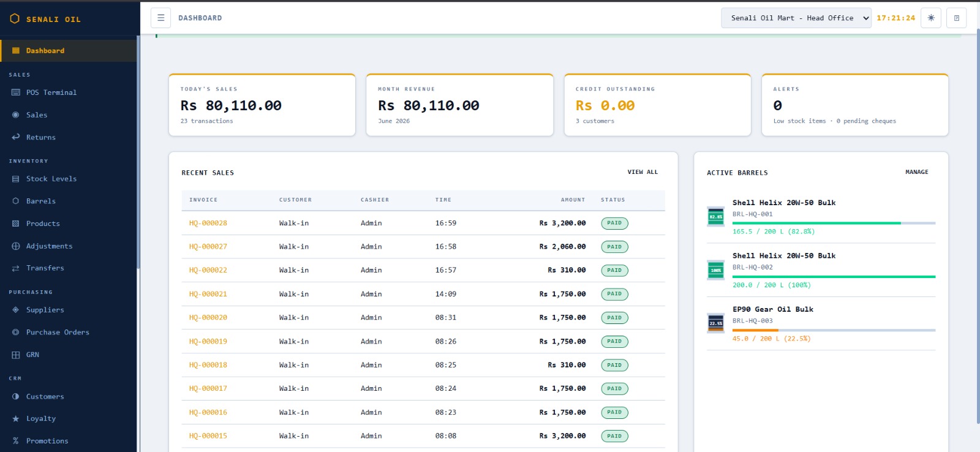
Task: Open invoice HQ-000019 link
Action: pyautogui.click(x=208, y=342)
